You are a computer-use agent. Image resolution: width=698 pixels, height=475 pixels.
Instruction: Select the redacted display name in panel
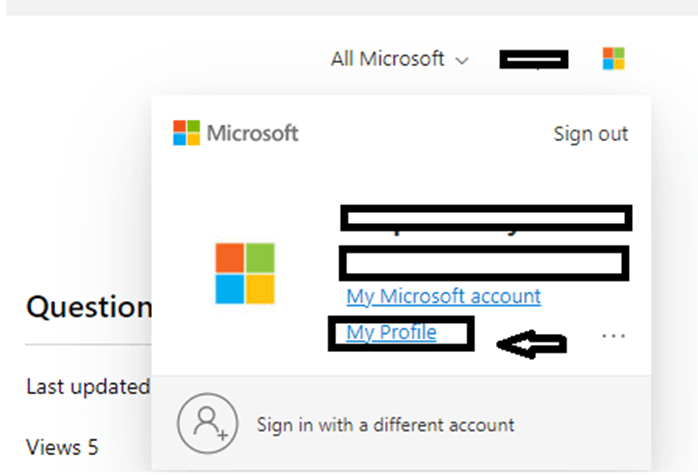point(486,218)
